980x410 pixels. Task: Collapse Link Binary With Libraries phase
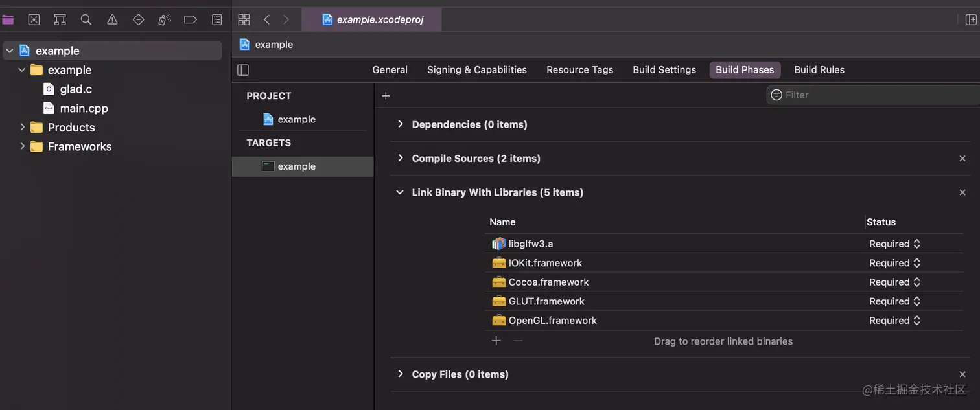400,192
